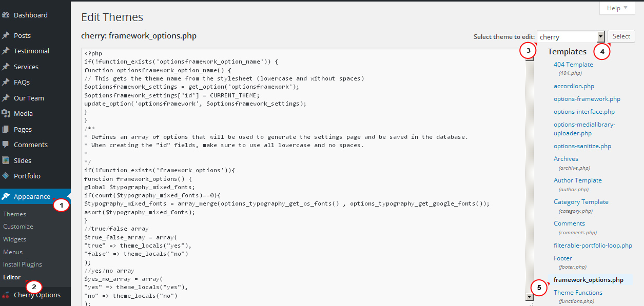The image size is (644, 306).
Task: Click the Slides image icon
Action: (6, 160)
